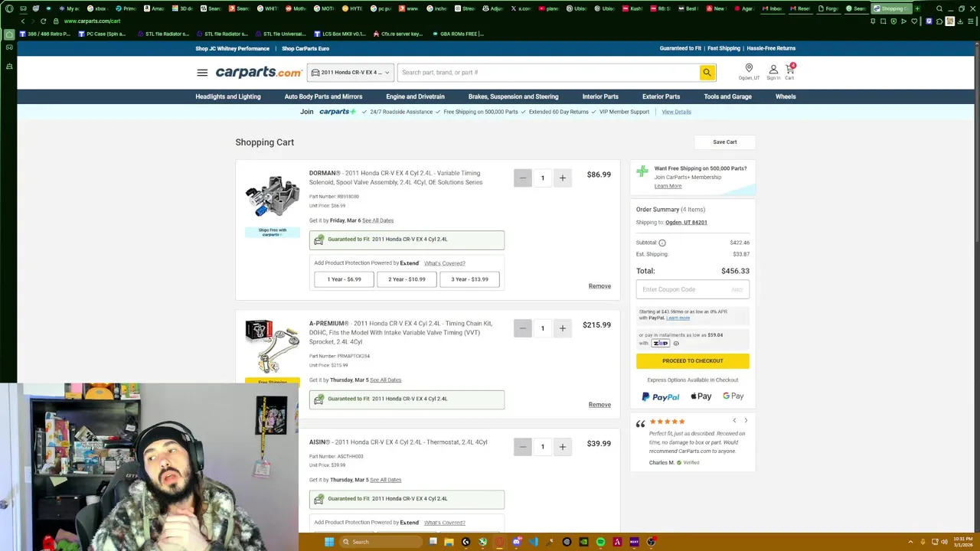980x551 pixels.
Task: Pay with Google Pay express option
Action: [x=733, y=396]
